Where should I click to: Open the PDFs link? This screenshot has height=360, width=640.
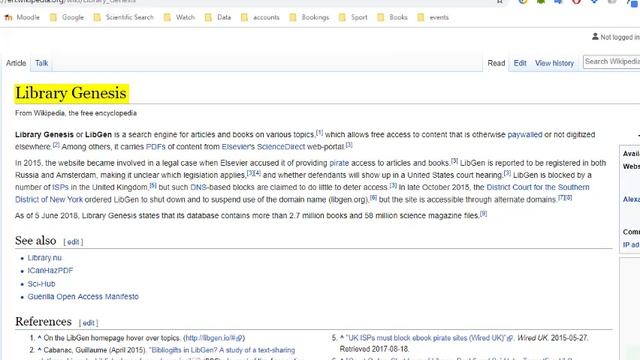(x=156, y=147)
